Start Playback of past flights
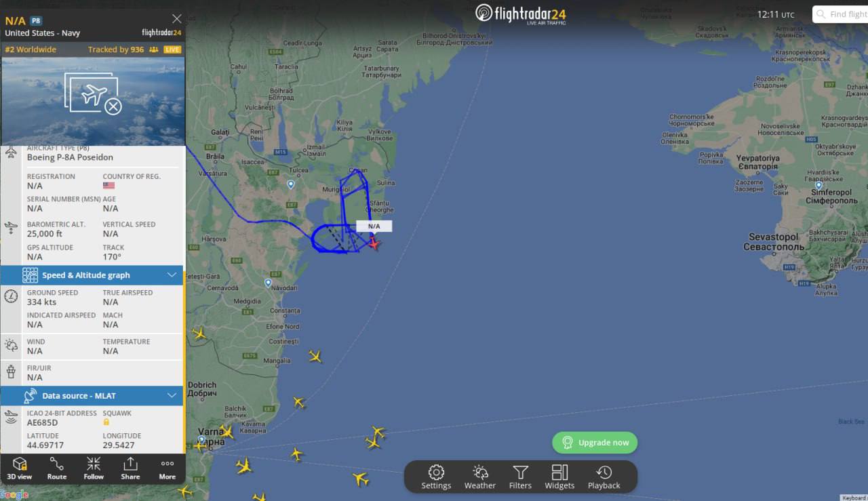The image size is (868, 501). (604, 477)
